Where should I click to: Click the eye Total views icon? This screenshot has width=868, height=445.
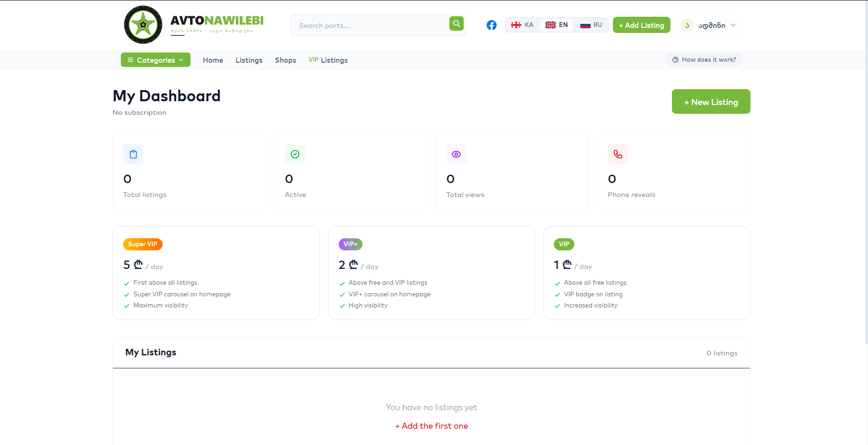click(456, 154)
